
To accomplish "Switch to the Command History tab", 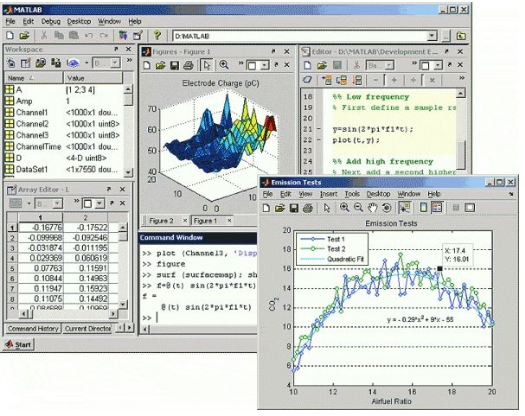I will [x=33, y=329].
